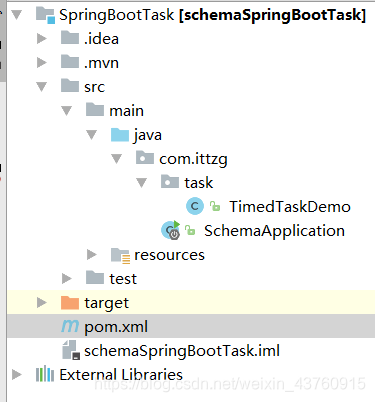
Task: Click the resources folder icon
Action: pyautogui.click(x=120, y=256)
